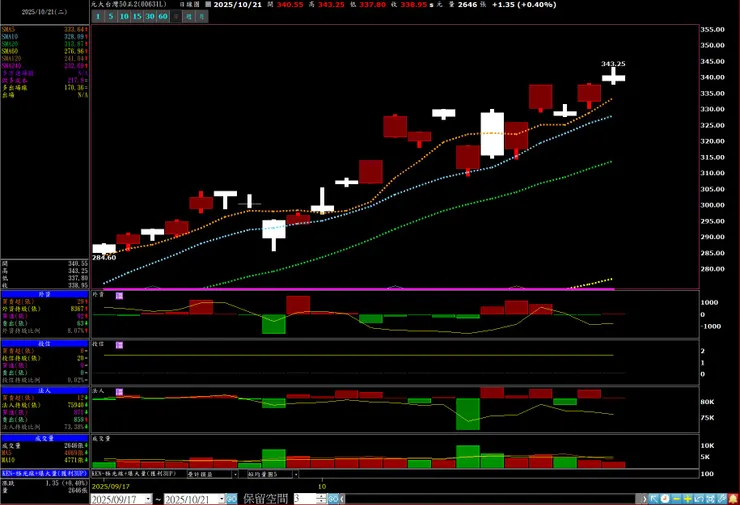Screen dimensions: 740x505
Task: Click the 投信 blue header in left panel
Action: tap(44, 344)
